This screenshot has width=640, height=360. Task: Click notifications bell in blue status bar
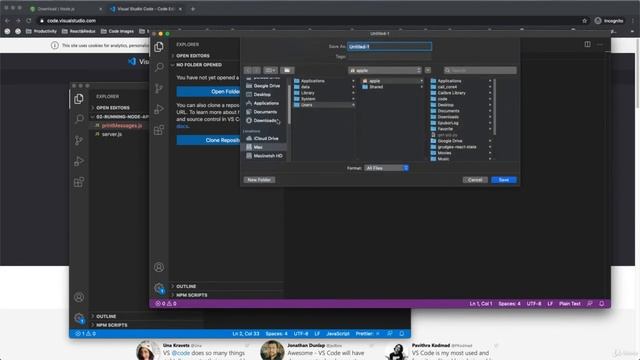coord(402,333)
